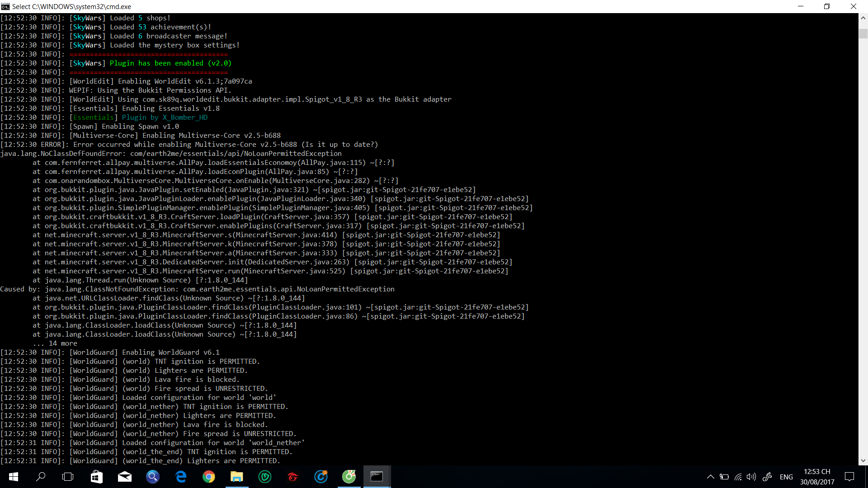Launch Microsoft Edge from the taskbar
The image size is (868, 488).
coord(181,477)
